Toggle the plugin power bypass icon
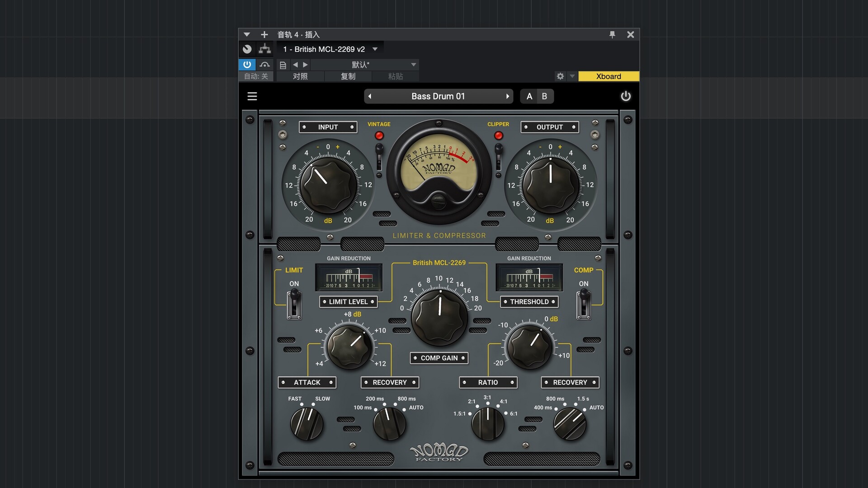 coord(626,96)
